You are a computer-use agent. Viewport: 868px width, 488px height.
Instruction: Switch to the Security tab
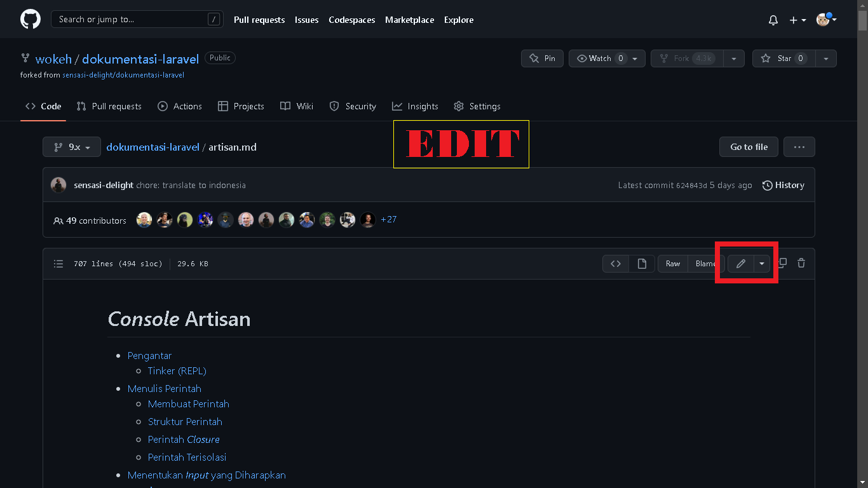pos(353,106)
